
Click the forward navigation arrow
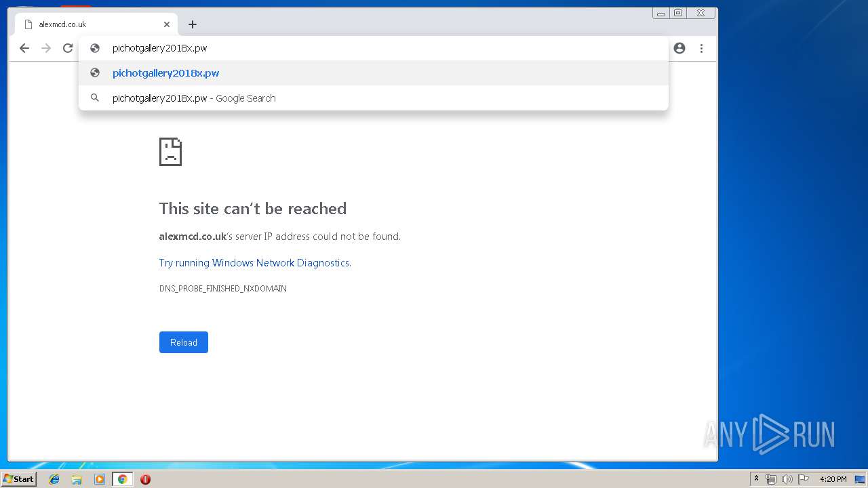pos(46,48)
